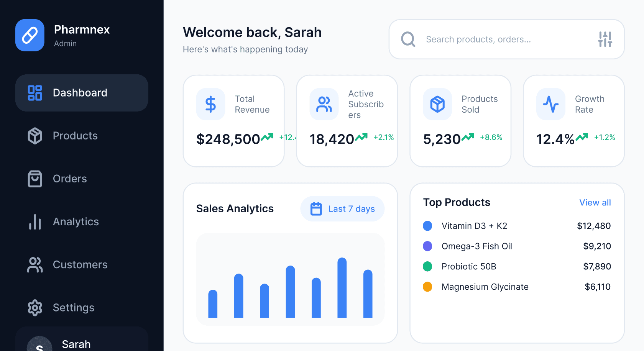Screen dimensions: 644x351
Task: Click the Welcome back, Sarah heading
Action: coord(252,33)
